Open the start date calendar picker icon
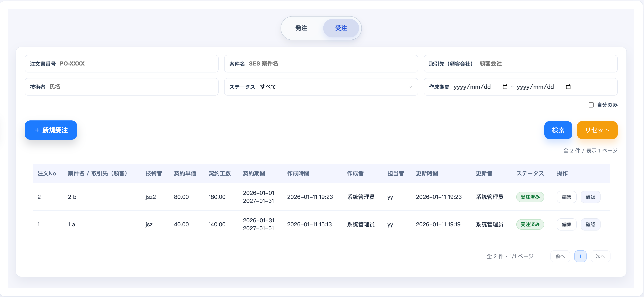This screenshot has width=644, height=297. coord(505,87)
